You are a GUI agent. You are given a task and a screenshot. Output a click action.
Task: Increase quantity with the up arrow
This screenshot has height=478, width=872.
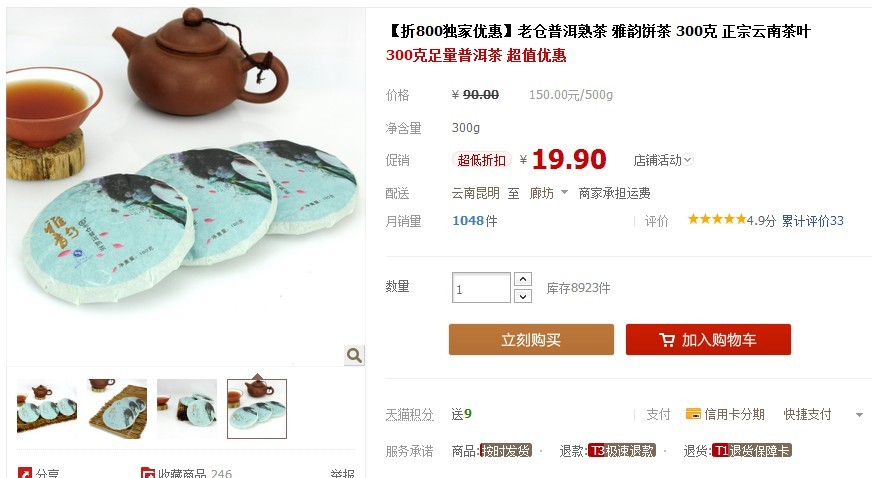point(523,279)
